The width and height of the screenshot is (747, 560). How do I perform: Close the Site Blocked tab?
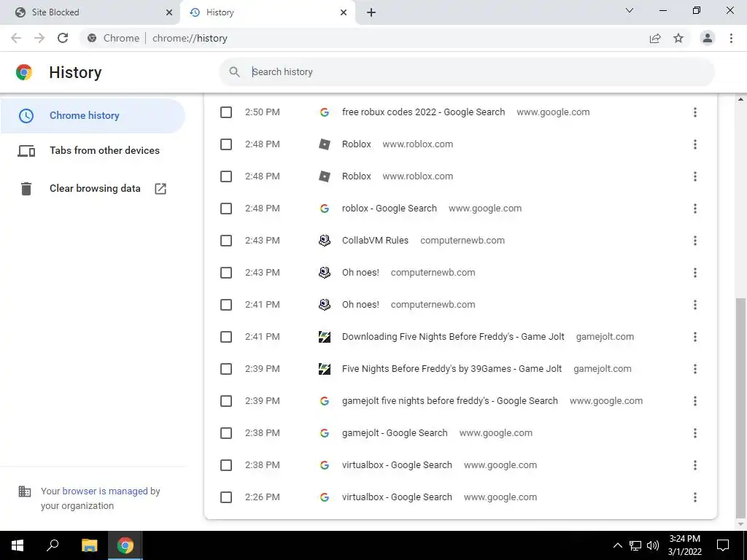point(169,12)
